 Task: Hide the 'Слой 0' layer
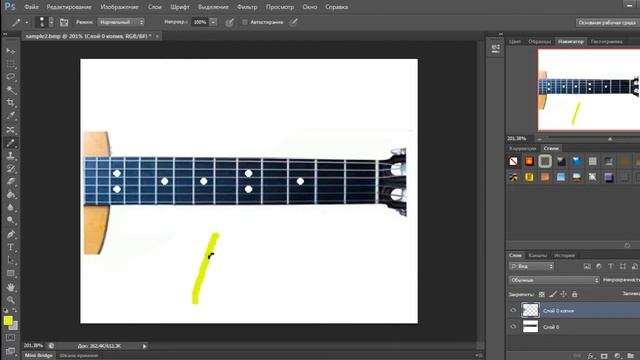513,327
